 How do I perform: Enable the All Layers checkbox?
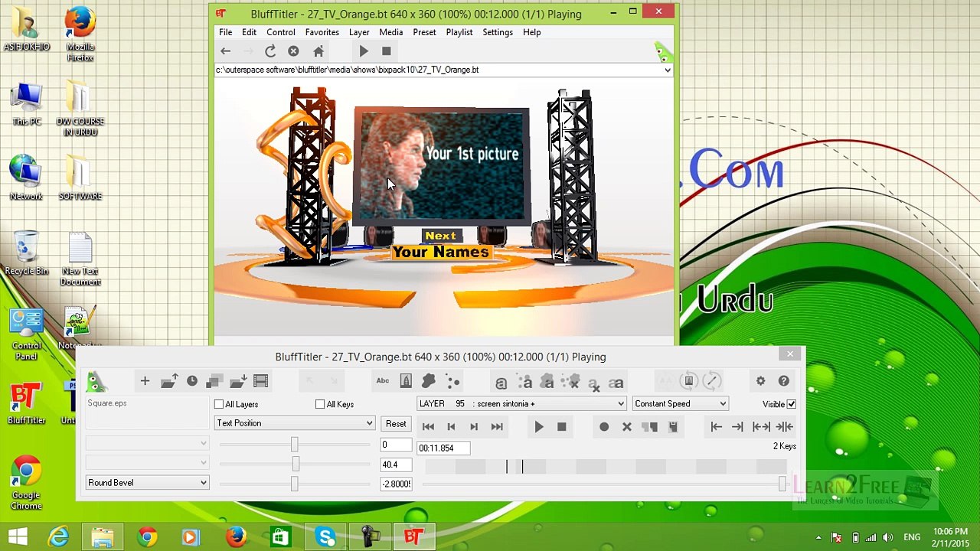219,404
